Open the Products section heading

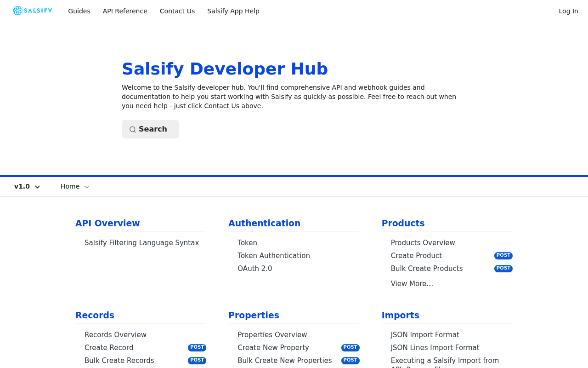pos(403,224)
